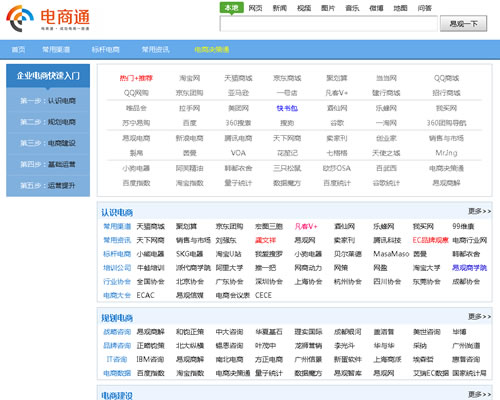
Task: Click the VOA link
Action: pos(238,153)
